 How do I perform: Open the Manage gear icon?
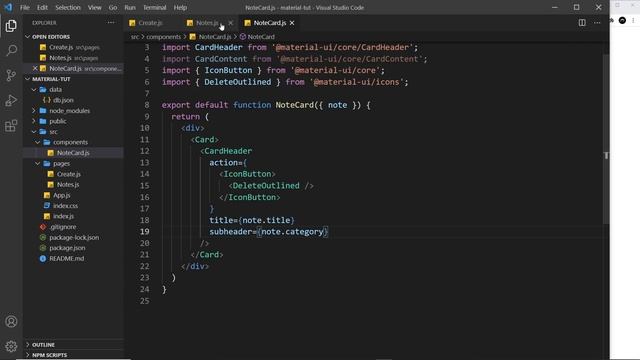pyautogui.click(x=11, y=346)
